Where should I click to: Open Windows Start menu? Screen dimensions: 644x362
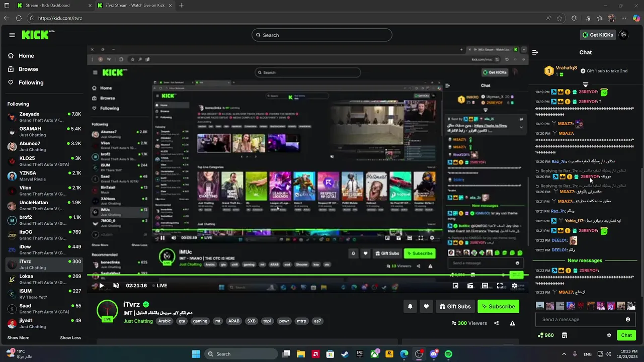tap(196, 354)
